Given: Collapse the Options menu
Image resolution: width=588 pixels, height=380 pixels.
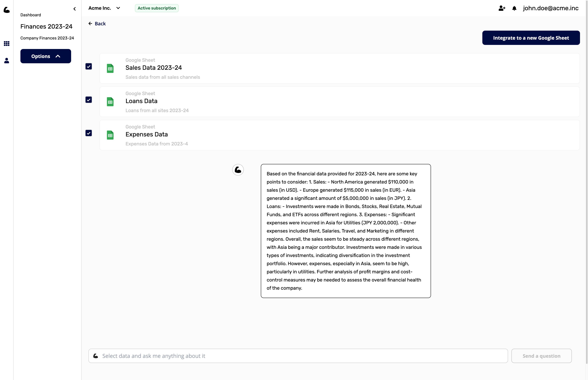Looking at the screenshot, I should [x=46, y=56].
